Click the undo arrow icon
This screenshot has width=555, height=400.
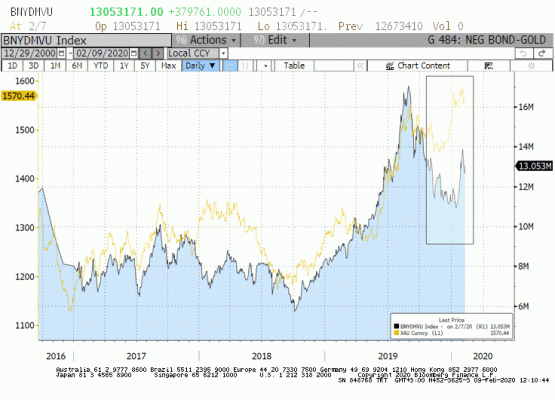coord(524,53)
